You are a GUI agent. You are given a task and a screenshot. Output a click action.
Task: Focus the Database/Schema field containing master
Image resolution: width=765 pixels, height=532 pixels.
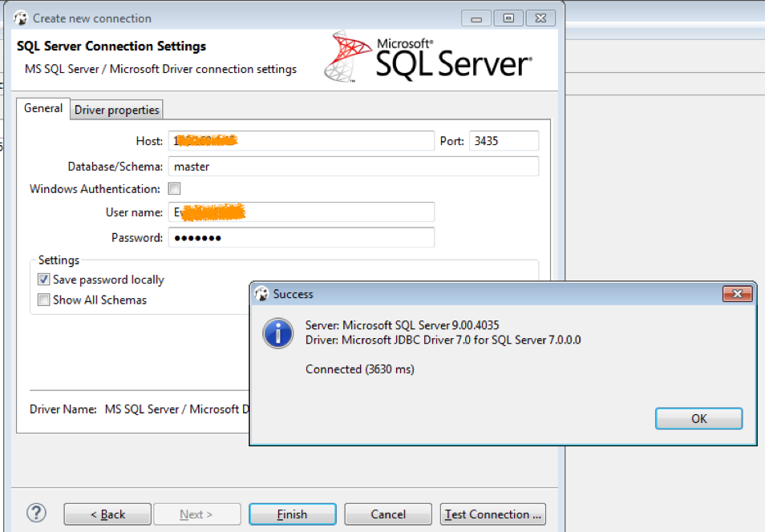tap(353, 167)
